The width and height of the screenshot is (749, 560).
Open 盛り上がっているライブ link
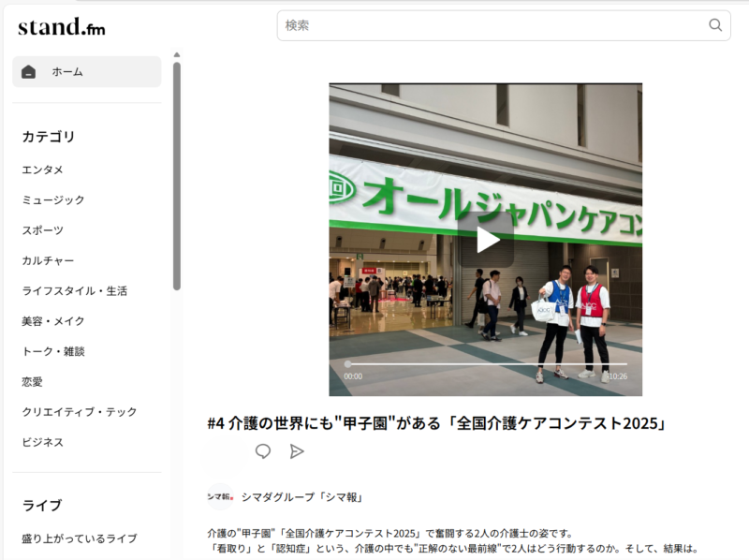pyautogui.click(x=80, y=538)
